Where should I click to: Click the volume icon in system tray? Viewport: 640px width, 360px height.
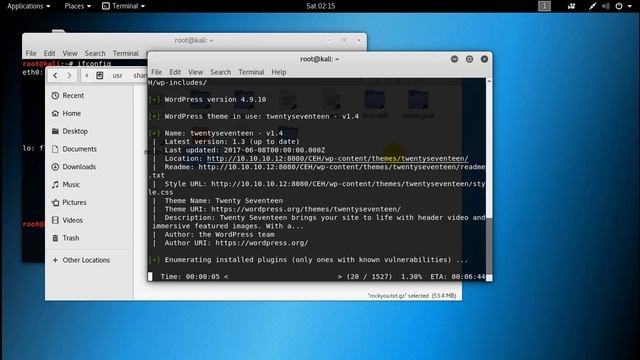click(606, 6)
